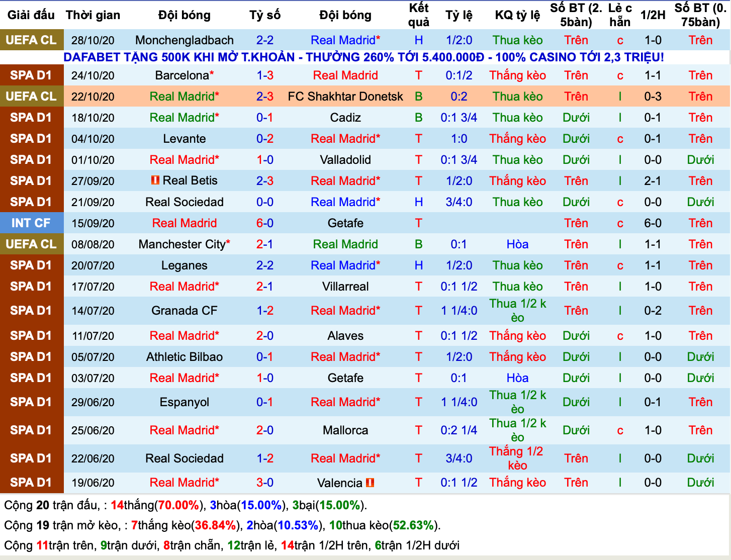Screen dimensions: 731x560
Task: Select date 19/06/20 in Valencia row
Action: (93, 483)
